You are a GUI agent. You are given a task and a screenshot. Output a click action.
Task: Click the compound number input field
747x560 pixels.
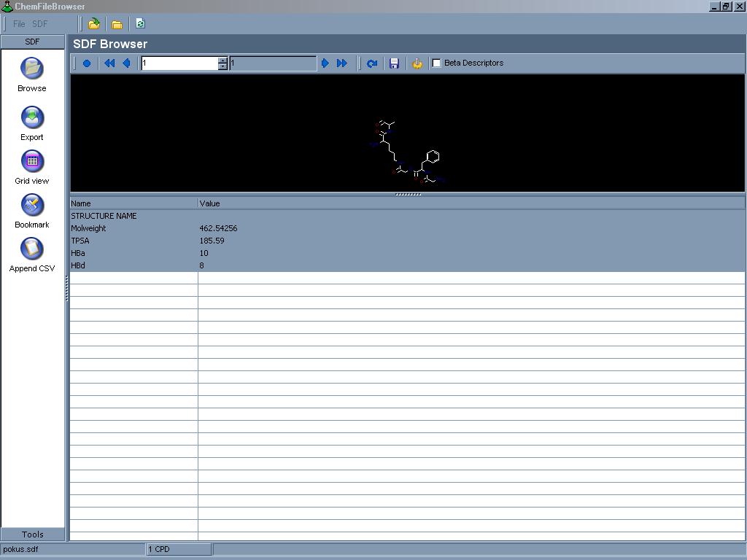pos(179,63)
